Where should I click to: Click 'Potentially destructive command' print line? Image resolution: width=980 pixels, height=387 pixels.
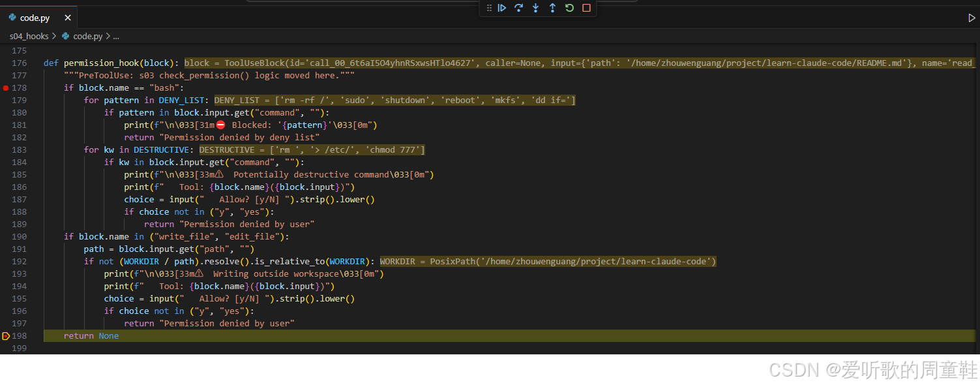click(279, 174)
